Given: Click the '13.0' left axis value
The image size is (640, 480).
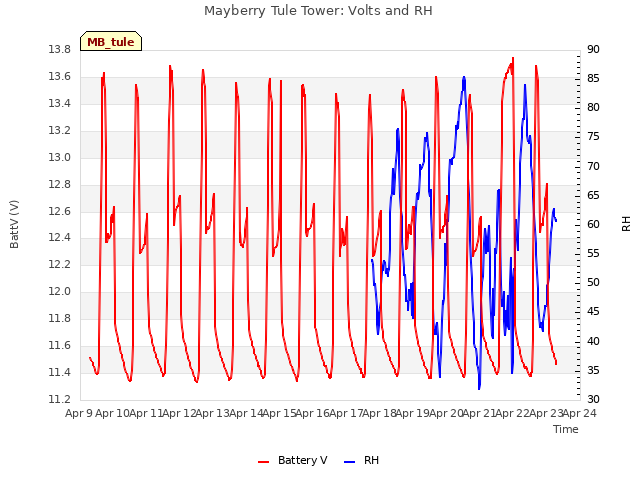Looking at the screenshot, I should coord(60,158).
